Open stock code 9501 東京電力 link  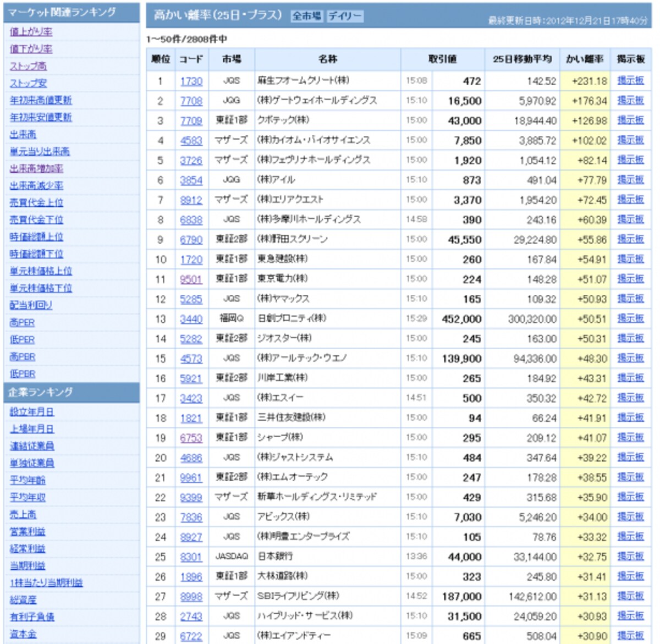[x=191, y=279]
